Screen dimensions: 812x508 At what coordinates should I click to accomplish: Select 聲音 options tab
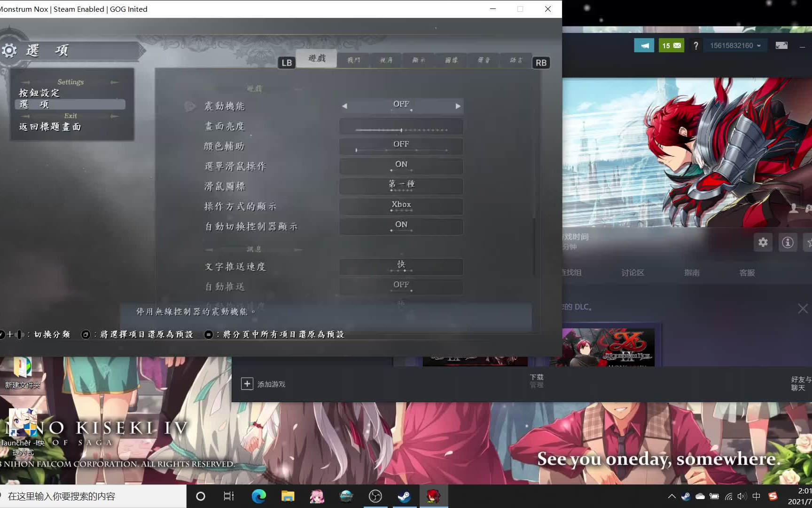click(x=484, y=60)
